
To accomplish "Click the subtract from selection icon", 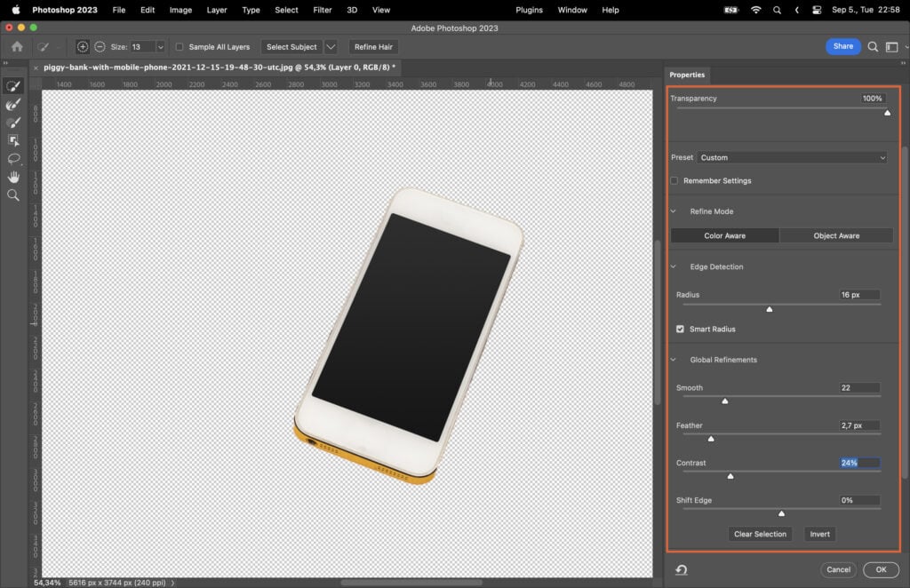I will point(100,46).
